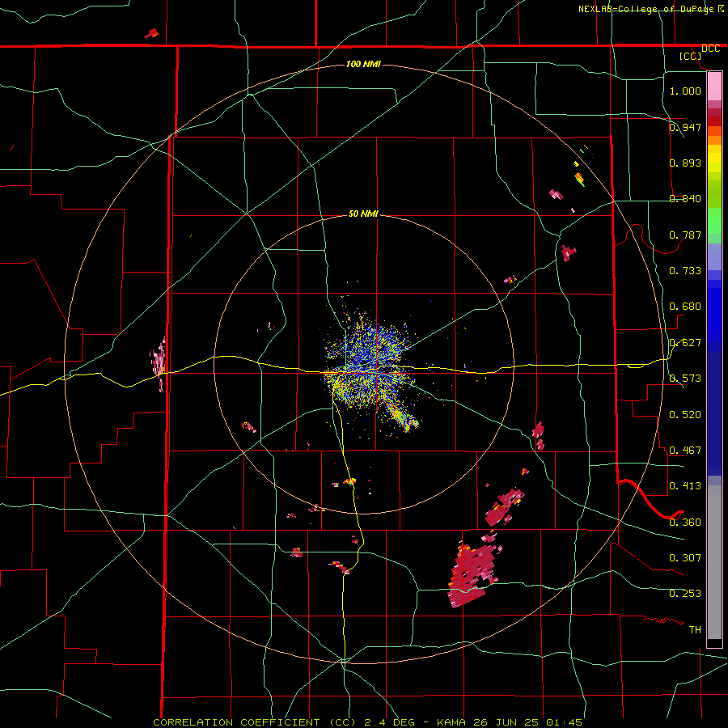Select the 0.360 legend value
Viewport: 728px width, 728px height.
click(685, 522)
